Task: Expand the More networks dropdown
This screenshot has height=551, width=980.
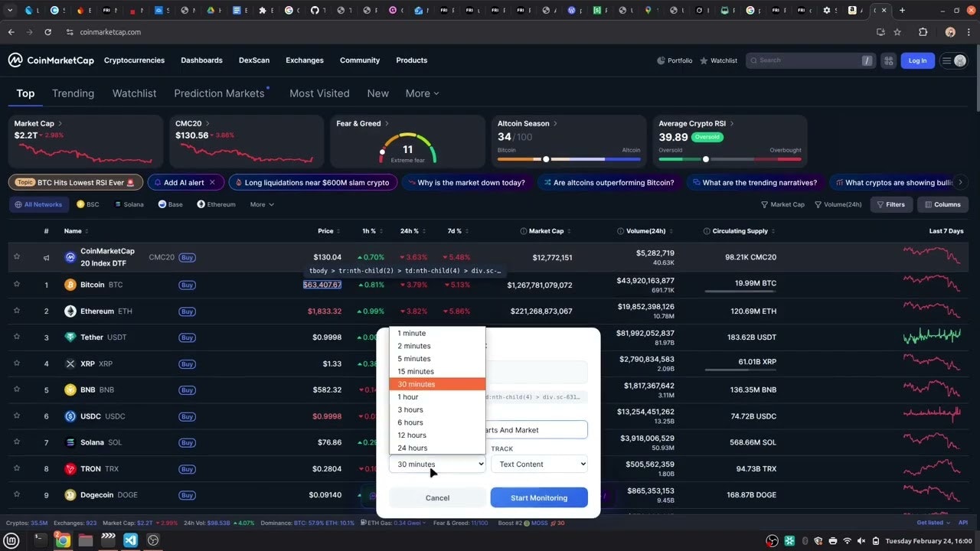Action: click(262, 204)
